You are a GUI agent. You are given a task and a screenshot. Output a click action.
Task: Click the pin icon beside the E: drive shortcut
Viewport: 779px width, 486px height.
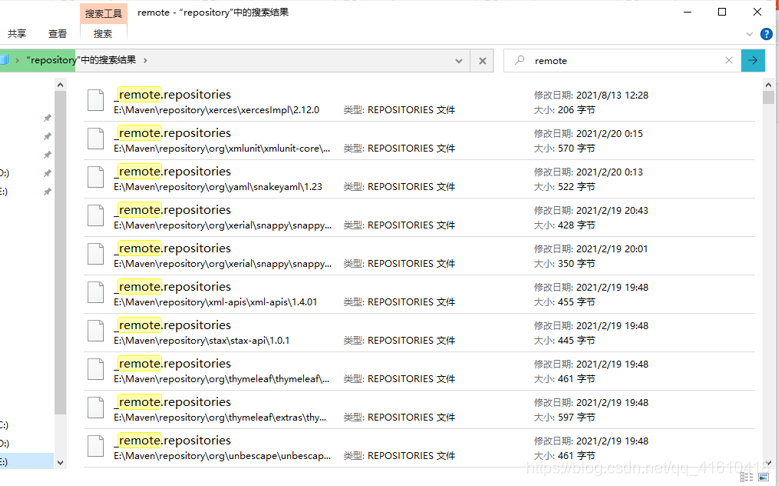pos(47,192)
